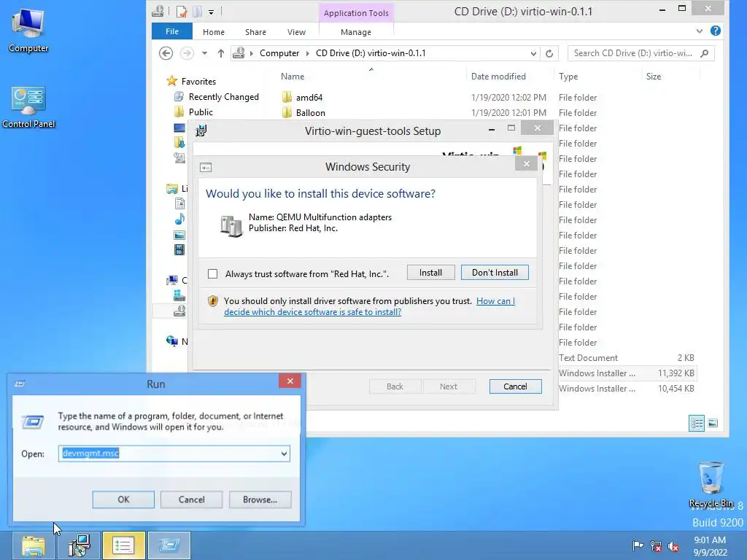Open the Control Panel desktop icon
The image size is (747, 560).
28,107
